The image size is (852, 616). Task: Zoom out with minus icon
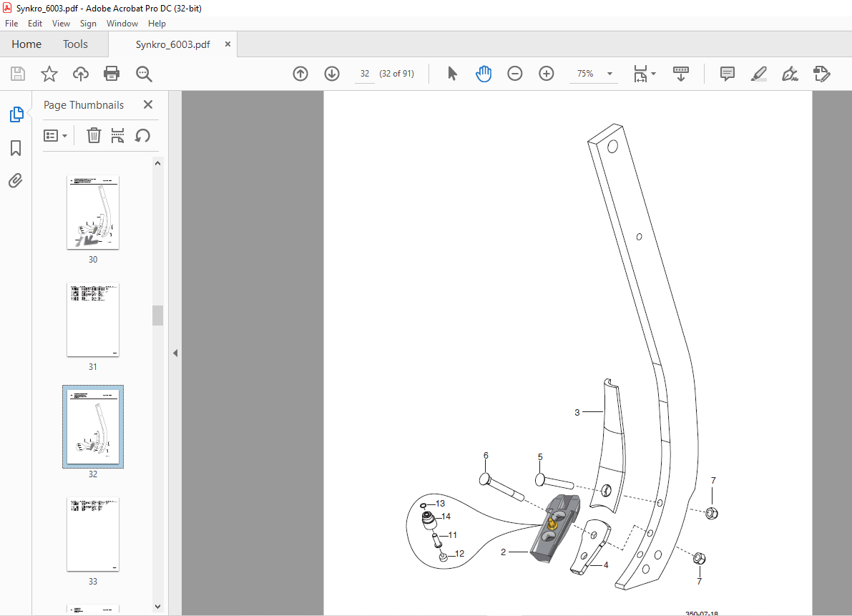(514, 73)
